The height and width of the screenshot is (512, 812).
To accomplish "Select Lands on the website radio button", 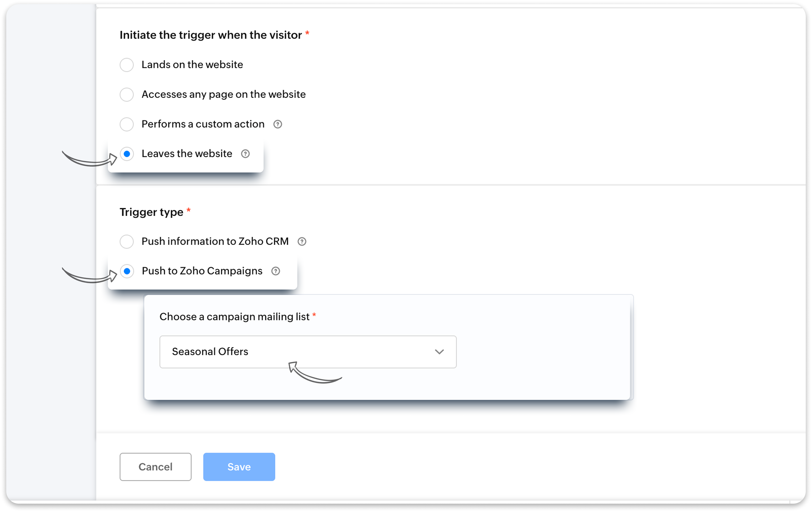I will 127,65.
